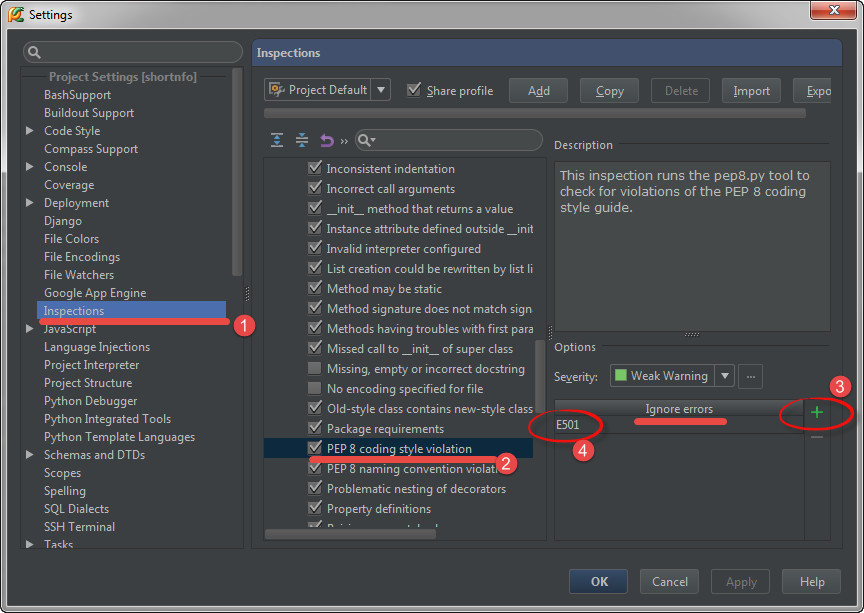Click OK to confirm settings
Image resolution: width=864 pixels, height=613 pixels.
(x=598, y=582)
